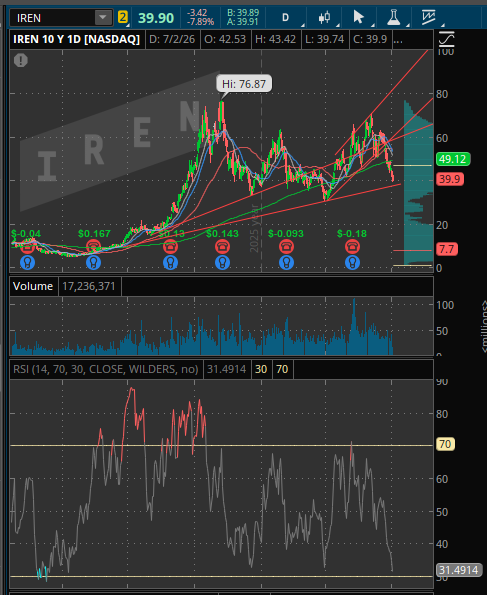Click the Hi: 76.87 price bubble
Viewport: 487px width, 595px height.
pos(244,84)
